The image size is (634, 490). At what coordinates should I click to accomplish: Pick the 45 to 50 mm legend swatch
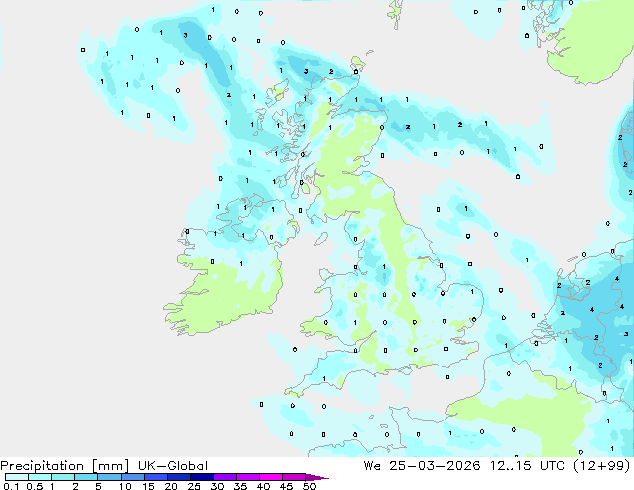coord(294,477)
